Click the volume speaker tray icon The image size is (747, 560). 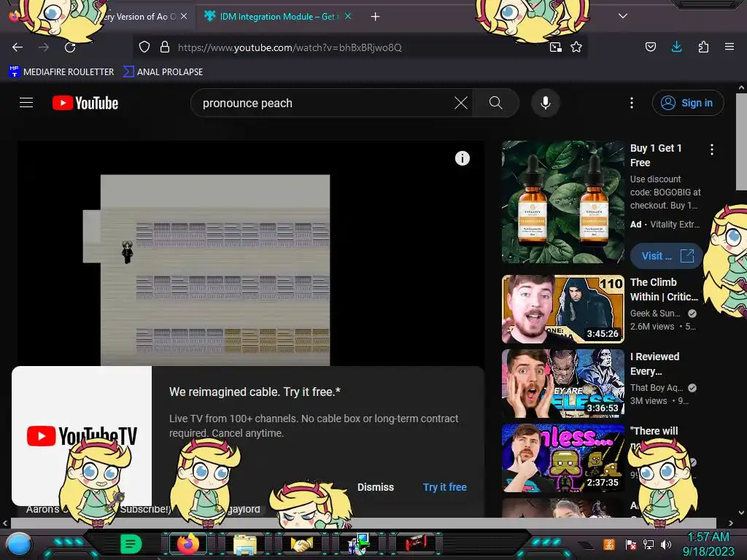pyautogui.click(x=666, y=544)
